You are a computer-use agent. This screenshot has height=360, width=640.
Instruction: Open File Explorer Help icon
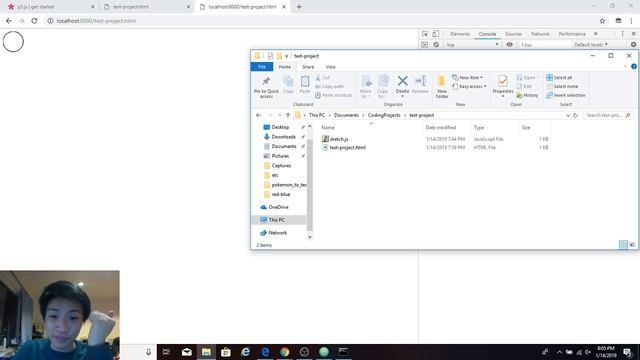point(633,67)
